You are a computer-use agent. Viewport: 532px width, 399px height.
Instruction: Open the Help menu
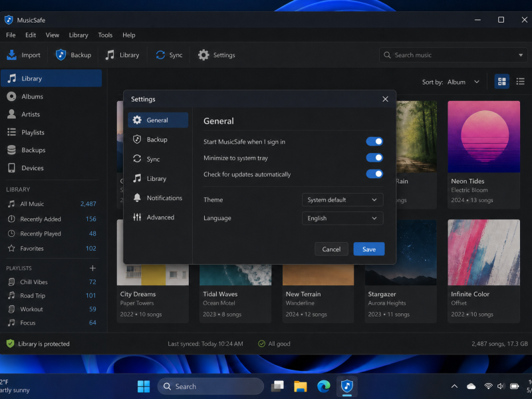(x=129, y=35)
